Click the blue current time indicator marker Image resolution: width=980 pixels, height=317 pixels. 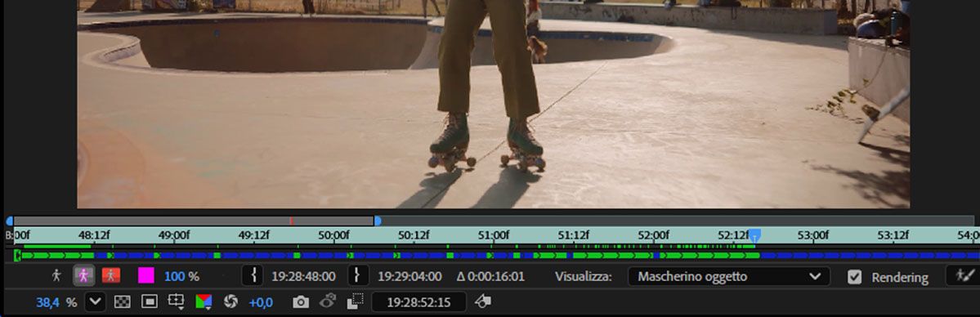point(755,236)
